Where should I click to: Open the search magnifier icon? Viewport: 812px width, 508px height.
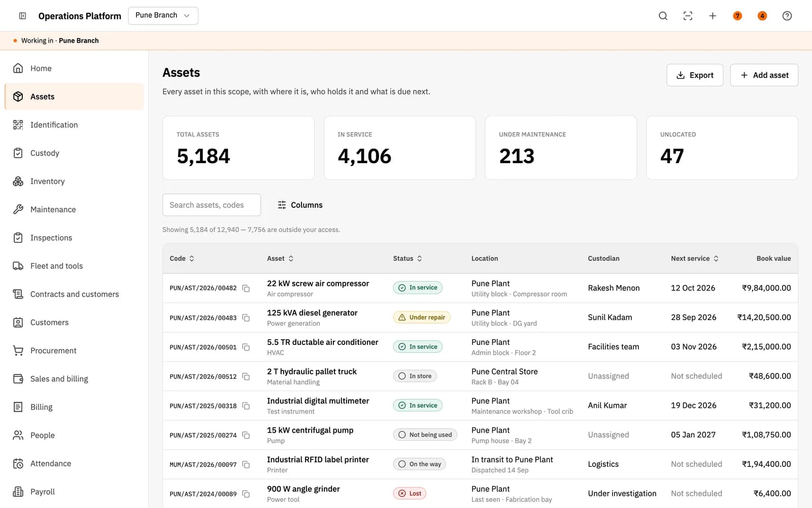pos(663,16)
